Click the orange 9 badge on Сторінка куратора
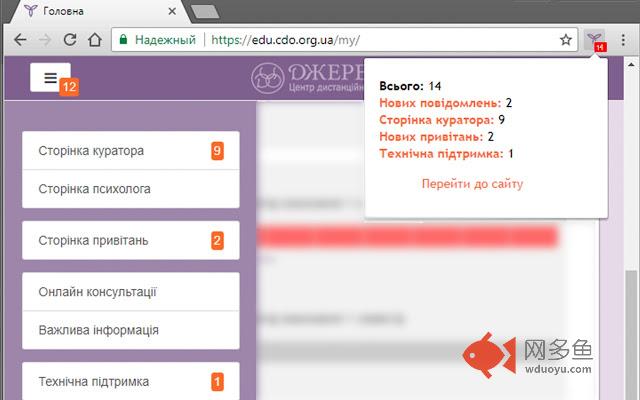The height and width of the screenshot is (400, 640). (x=217, y=151)
